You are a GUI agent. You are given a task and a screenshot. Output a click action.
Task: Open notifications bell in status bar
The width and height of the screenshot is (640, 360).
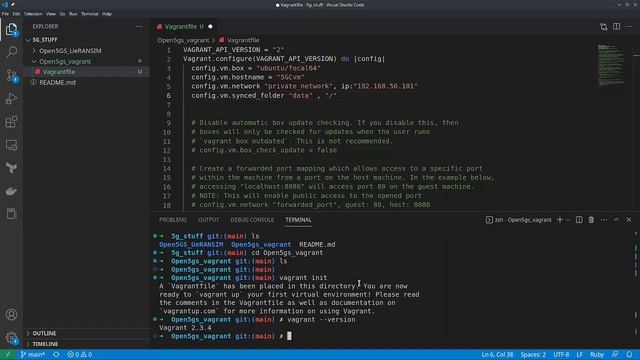tap(629, 354)
